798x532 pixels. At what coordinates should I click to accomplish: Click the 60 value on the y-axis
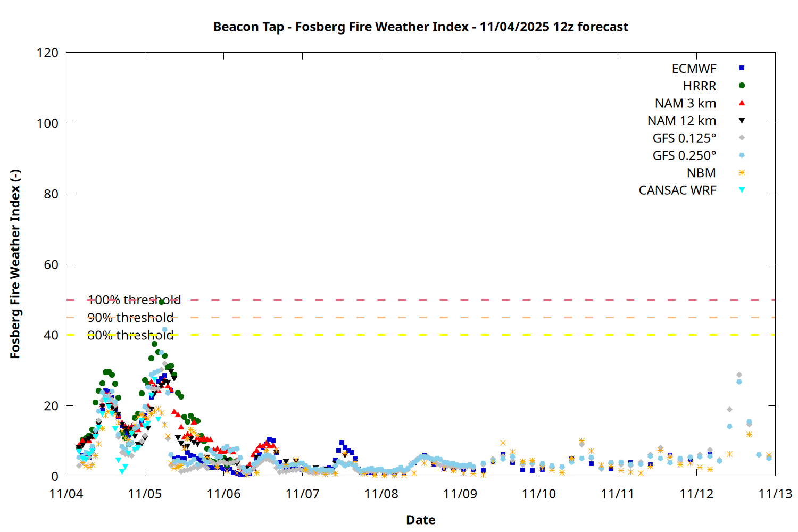point(51,264)
